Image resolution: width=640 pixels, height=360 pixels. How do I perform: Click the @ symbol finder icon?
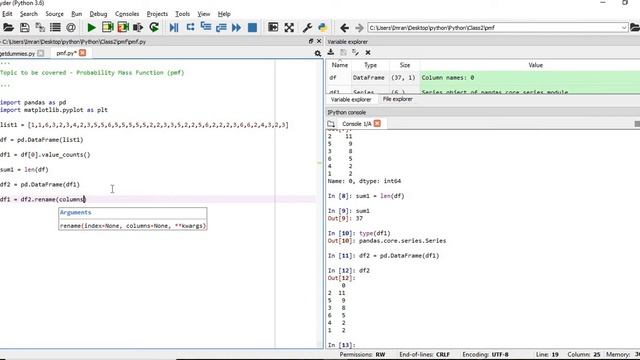tap(71, 27)
